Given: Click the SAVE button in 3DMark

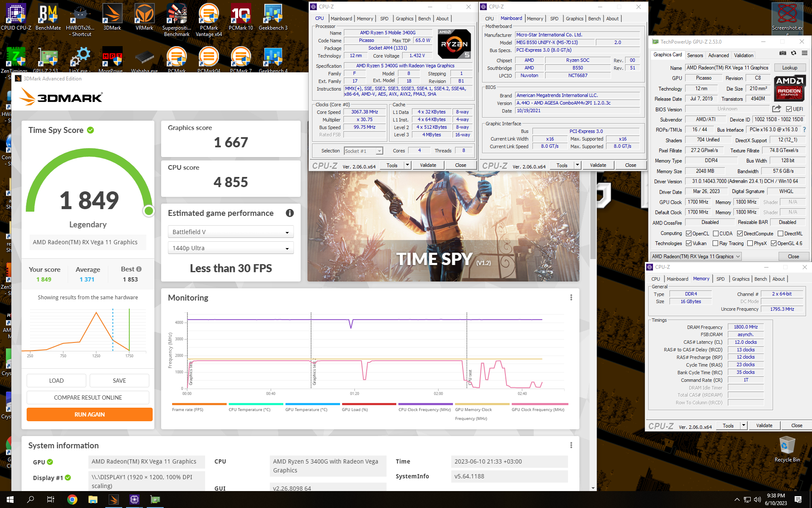Looking at the screenshot, I should click(x=119, y=381).
